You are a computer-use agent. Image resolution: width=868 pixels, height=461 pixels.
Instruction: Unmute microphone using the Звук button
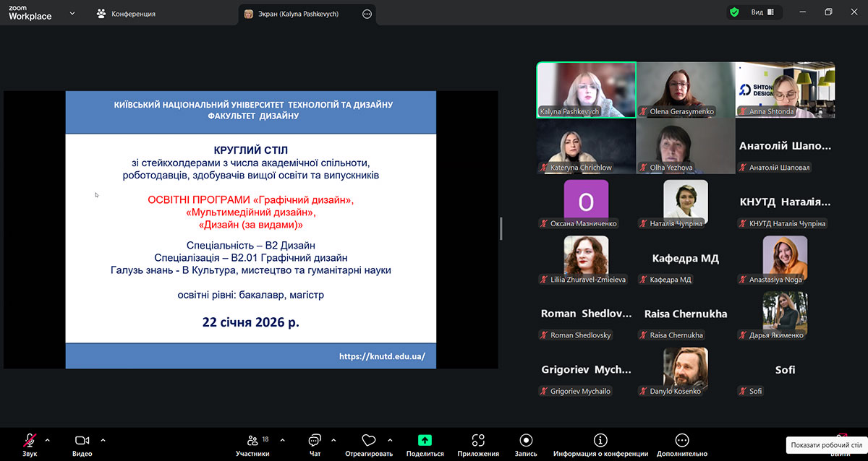click(x=30, y=444)
